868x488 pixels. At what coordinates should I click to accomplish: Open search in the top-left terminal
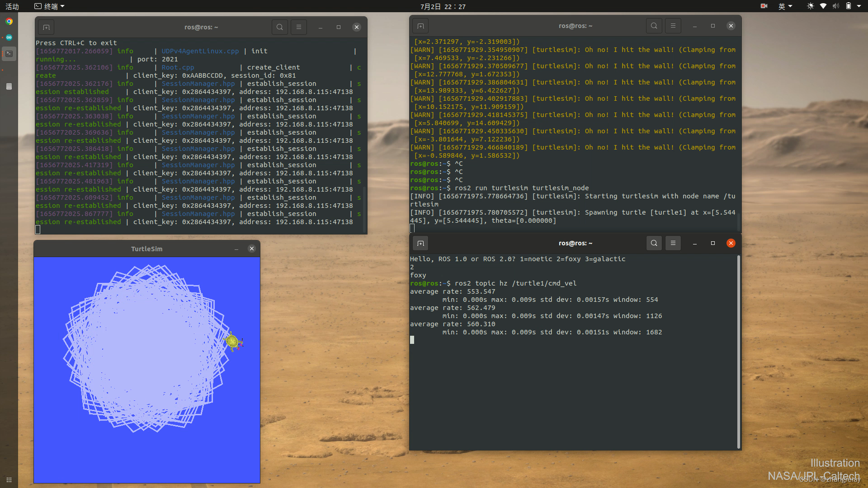(x=280, y=27)
